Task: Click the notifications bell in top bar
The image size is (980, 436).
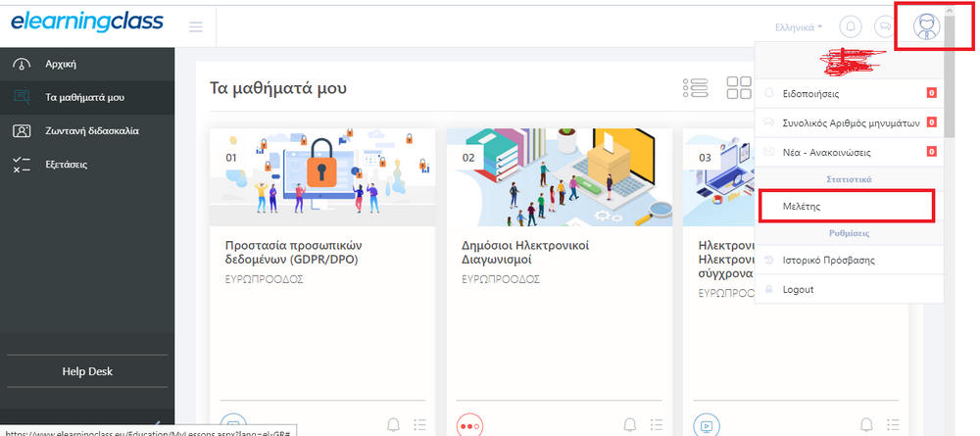Action: coord(851,26)
